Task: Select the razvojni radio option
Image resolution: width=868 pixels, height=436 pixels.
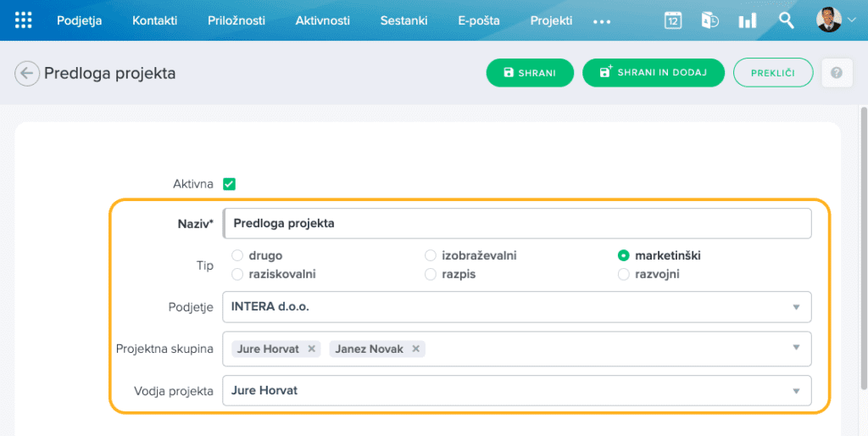Action: (x=623, y=274)
